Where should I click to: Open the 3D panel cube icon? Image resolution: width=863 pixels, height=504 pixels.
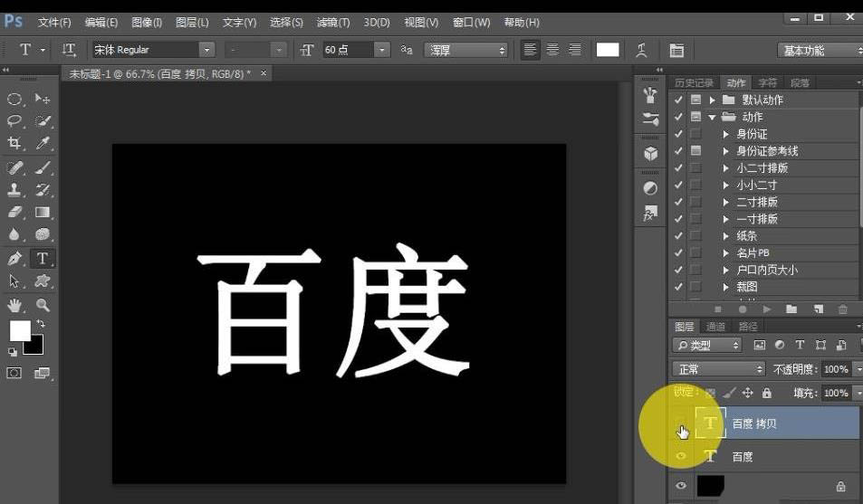650,154
